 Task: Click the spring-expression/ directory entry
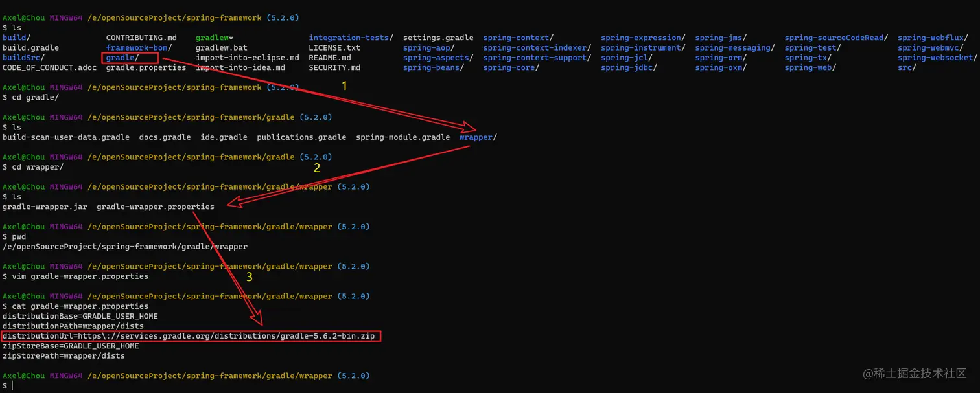(643, 38)
